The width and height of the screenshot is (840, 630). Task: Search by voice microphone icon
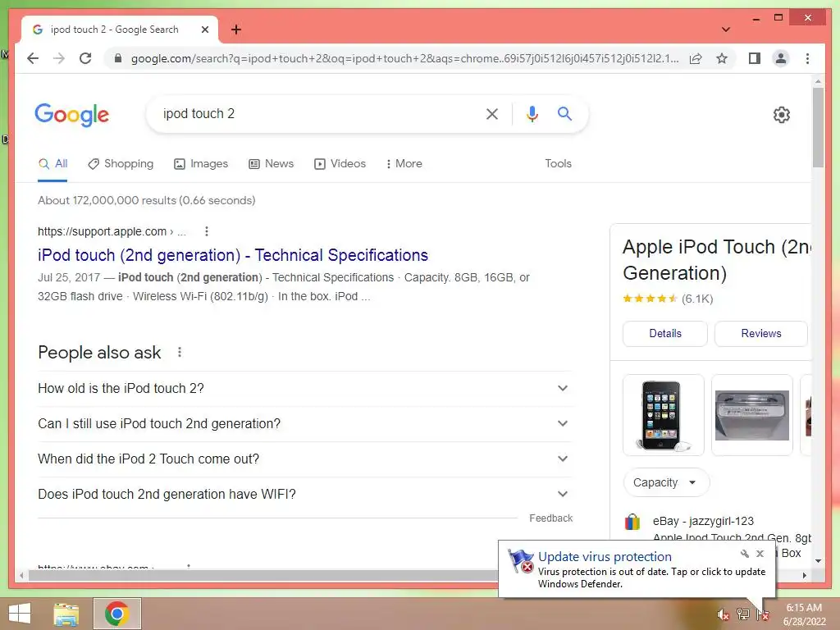pyautogui.click(x=532, y=113)
